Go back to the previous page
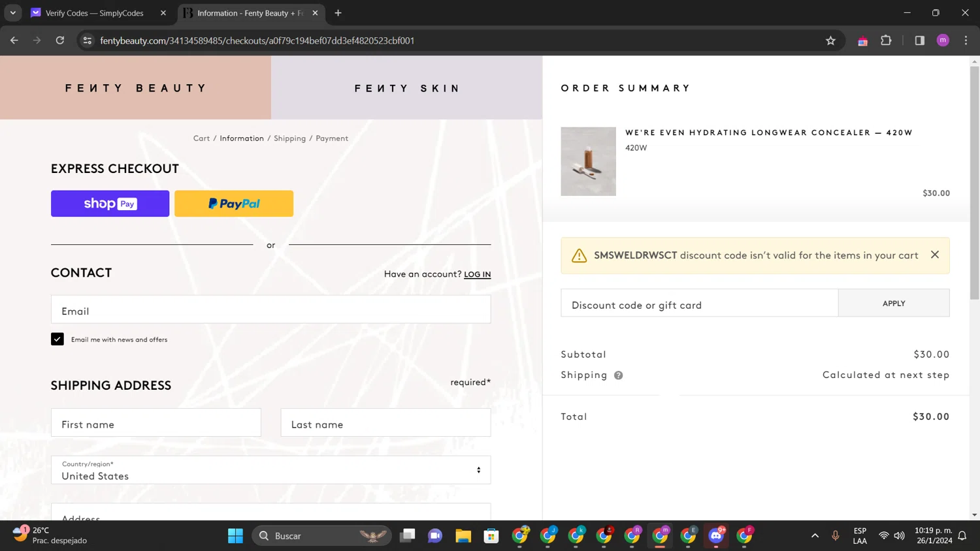 point(14,40)
